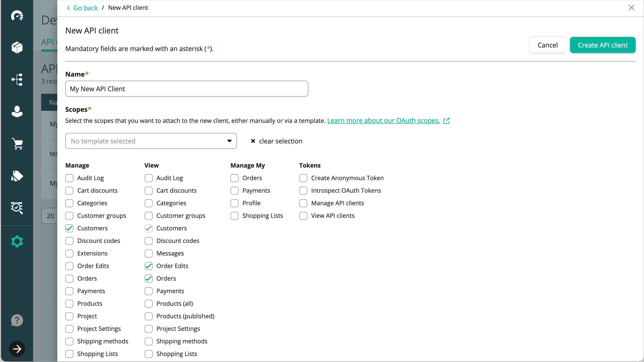This screenshot has width=644, height=362.
Task: Check Create Anonymous Token checkbox
Action: pos(303,178)
